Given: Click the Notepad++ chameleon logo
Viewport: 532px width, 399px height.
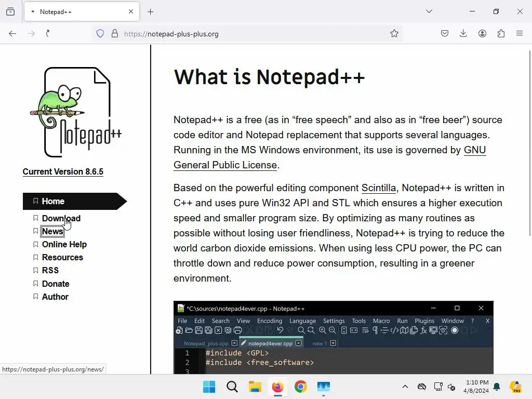Looking at the screenshot, I should [x=76, y=112].
